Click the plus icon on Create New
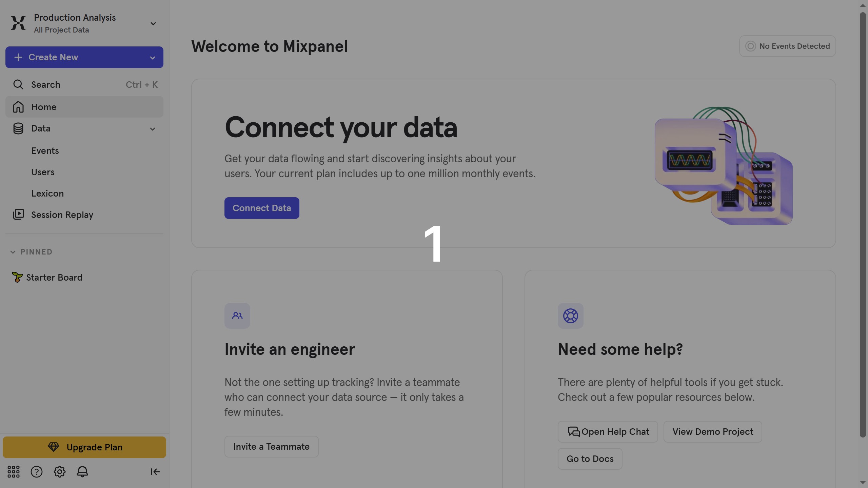 tap(18, 57)
